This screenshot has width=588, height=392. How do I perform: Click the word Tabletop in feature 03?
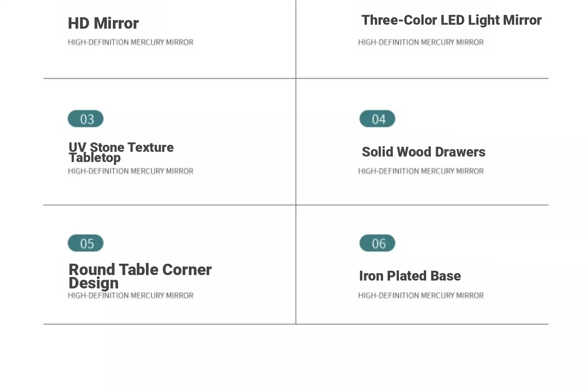pyautogui.click(x=94, y=158)
